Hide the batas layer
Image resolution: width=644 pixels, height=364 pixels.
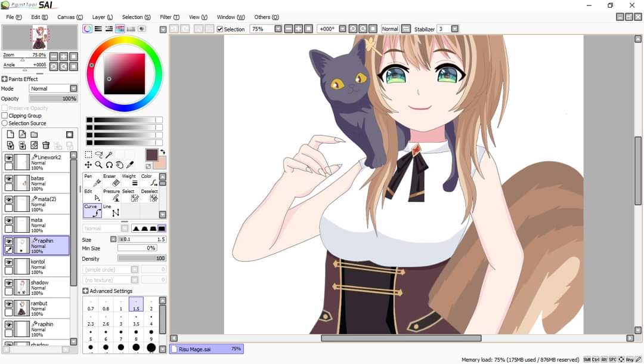(8, 178)
